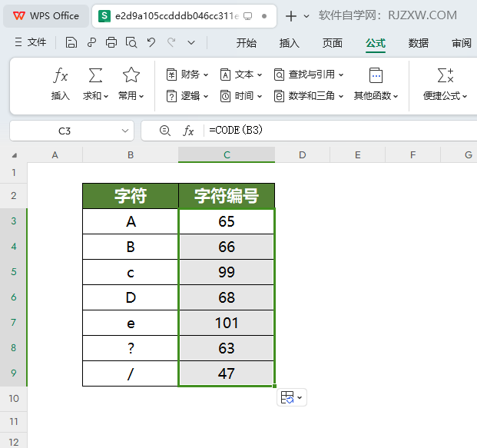The height and width of the screenshot is (448, 477).
Task: Select row 1 header
Action: [13, 173]
